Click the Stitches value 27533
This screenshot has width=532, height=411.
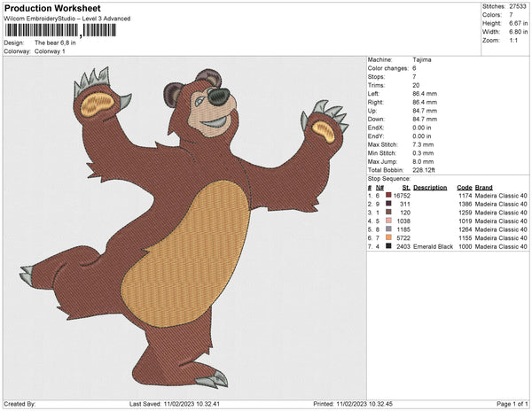tap(518, 6)
